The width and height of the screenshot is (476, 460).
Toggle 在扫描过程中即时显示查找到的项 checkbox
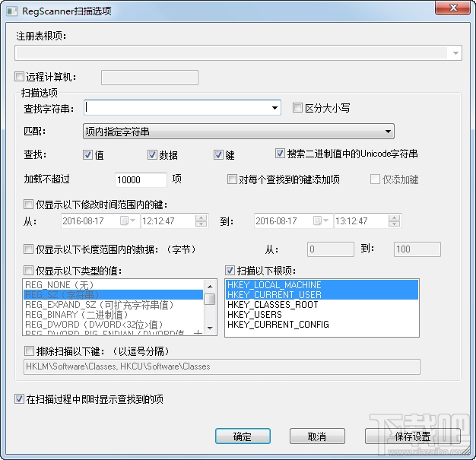click(19, 398)
